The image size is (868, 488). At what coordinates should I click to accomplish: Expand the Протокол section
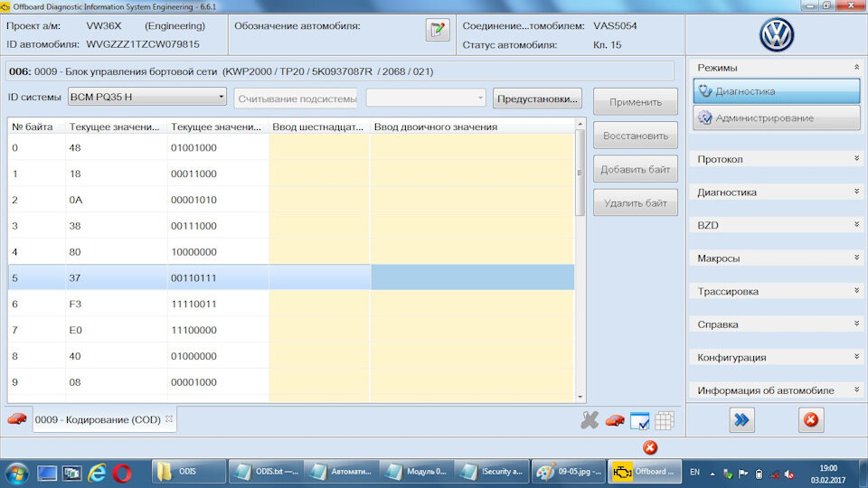coord(856,159)
